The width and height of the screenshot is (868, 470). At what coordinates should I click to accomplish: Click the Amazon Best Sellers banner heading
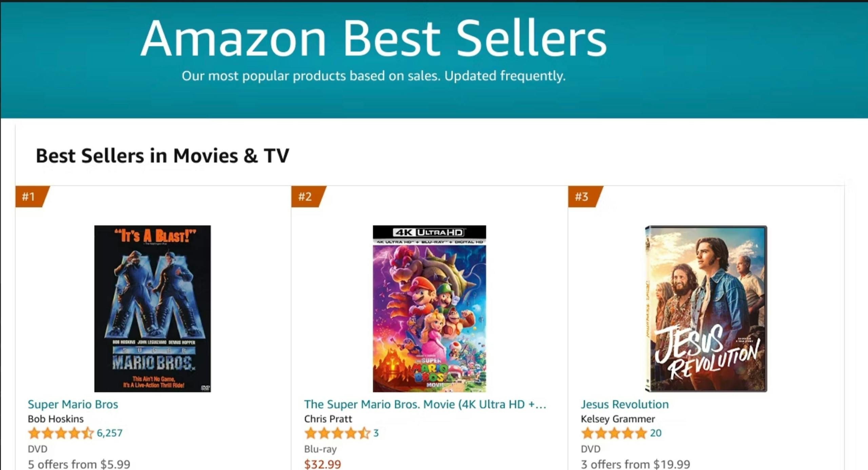click(x=374, y=38)
